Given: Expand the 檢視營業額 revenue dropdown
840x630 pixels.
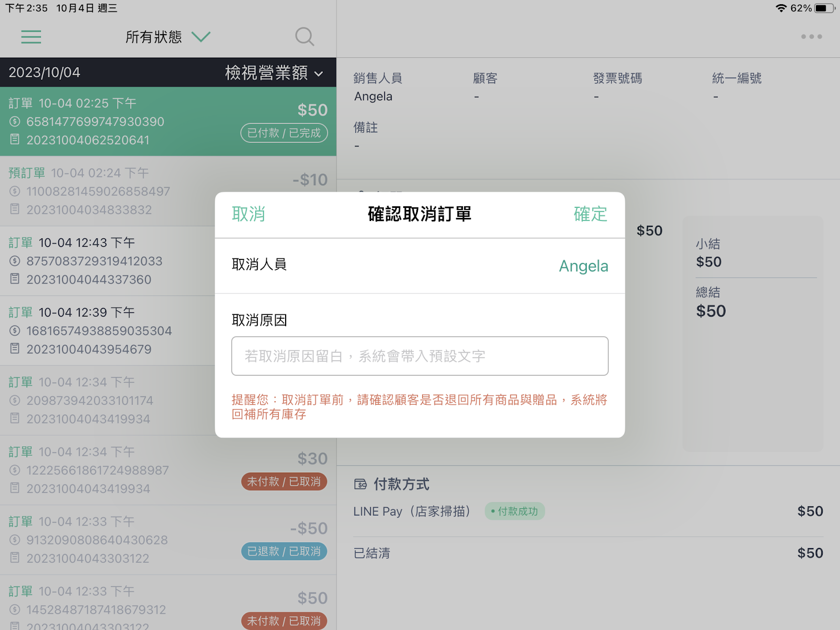Looking at the screenshot, I should click(x=274, y=72).
